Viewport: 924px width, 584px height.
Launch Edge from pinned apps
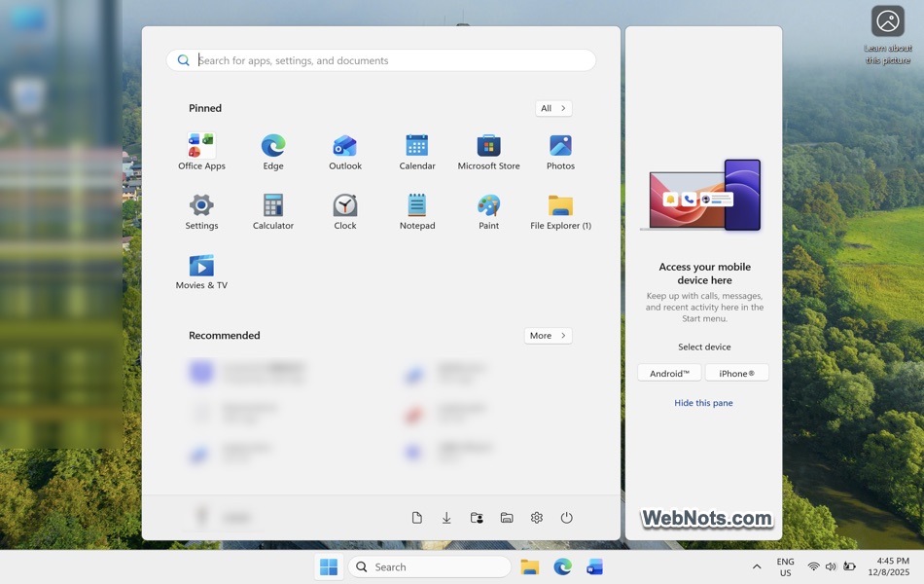(x=273, y=152)
